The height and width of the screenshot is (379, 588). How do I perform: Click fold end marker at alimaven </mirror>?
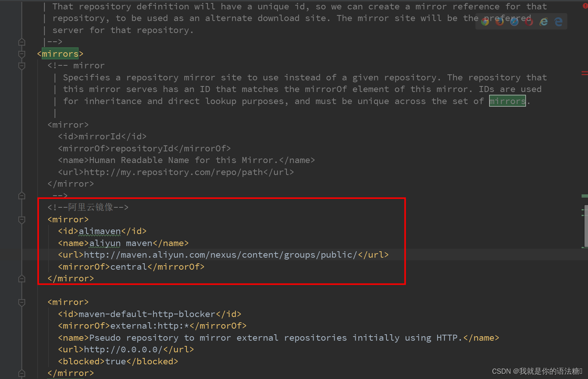tap(22, 278)
